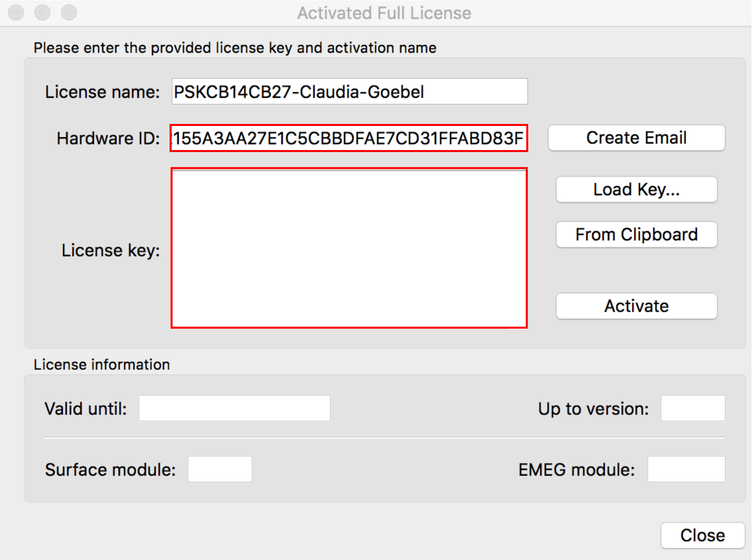Click the Please enter license key instruction text

pyautogui.click(x=235, y=48)
